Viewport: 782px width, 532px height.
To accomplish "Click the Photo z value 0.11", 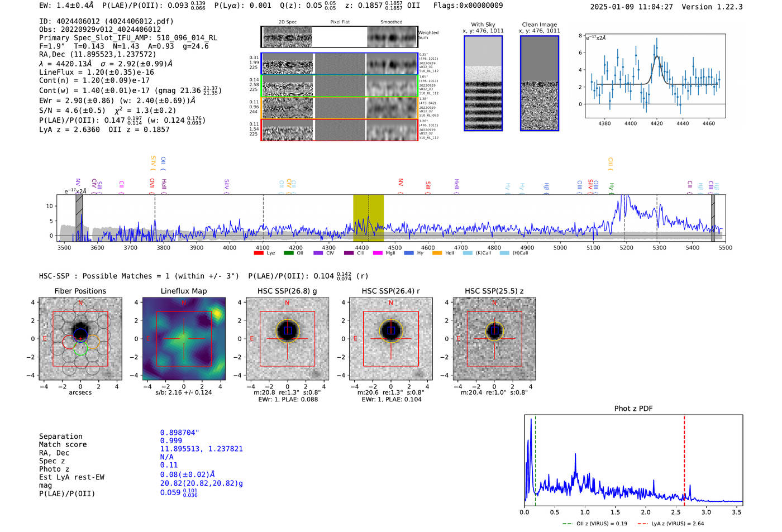I will tap(169, 465).
